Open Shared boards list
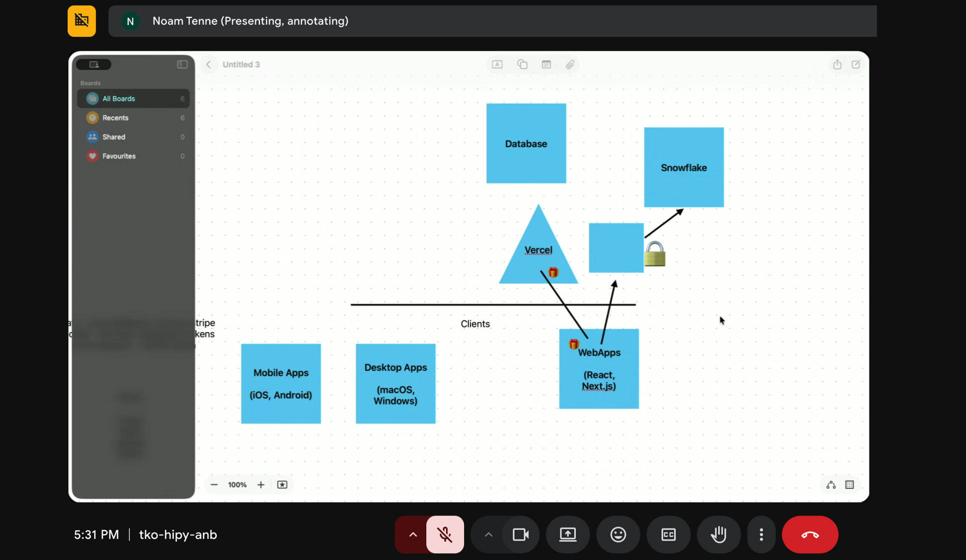 point(133,137)
